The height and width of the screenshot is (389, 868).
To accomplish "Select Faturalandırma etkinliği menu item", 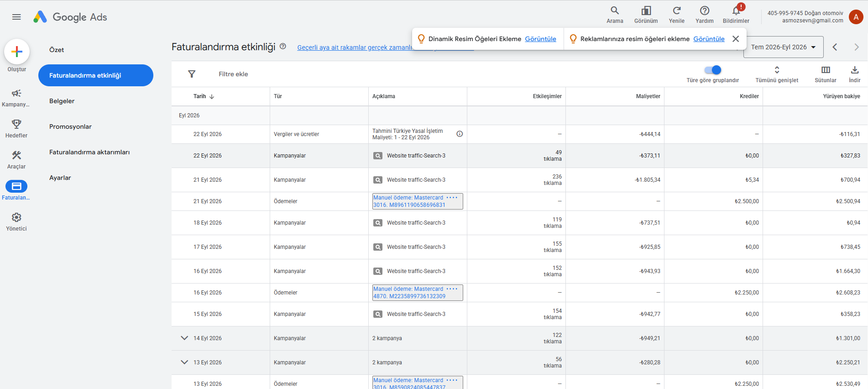I will [96, 75].
